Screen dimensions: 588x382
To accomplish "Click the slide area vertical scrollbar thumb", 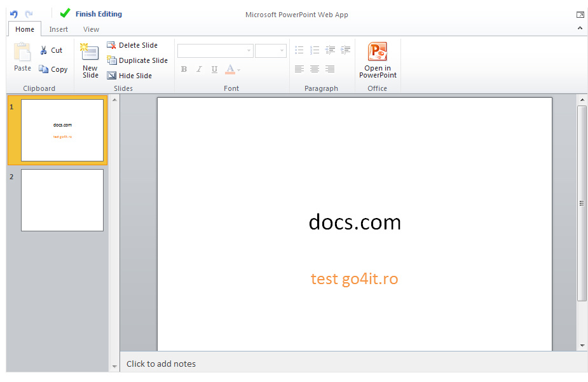I will pyautogui.click(x=582, y=203).
